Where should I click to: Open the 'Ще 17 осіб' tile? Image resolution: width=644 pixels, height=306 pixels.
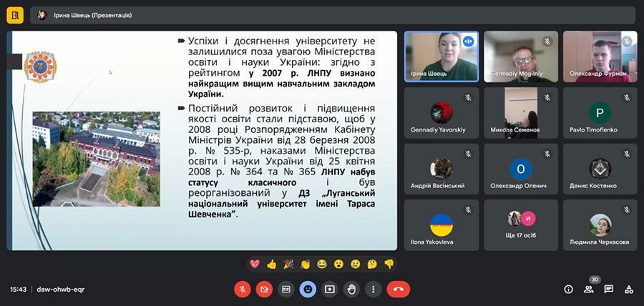tap(521, 225)
